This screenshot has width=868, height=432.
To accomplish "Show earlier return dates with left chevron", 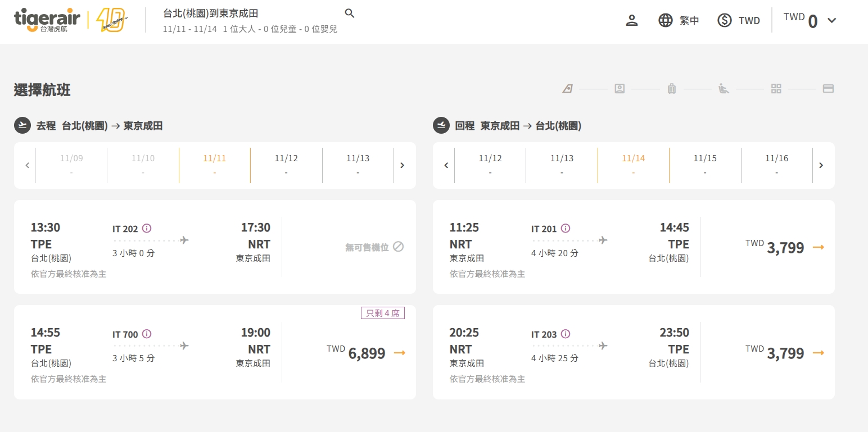I will click(446, 165).
